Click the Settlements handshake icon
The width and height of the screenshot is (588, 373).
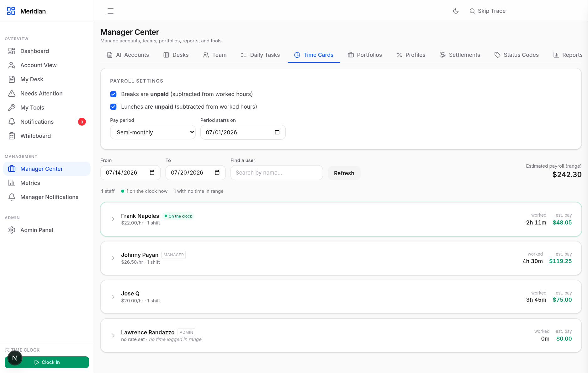[x=442, y=55]
